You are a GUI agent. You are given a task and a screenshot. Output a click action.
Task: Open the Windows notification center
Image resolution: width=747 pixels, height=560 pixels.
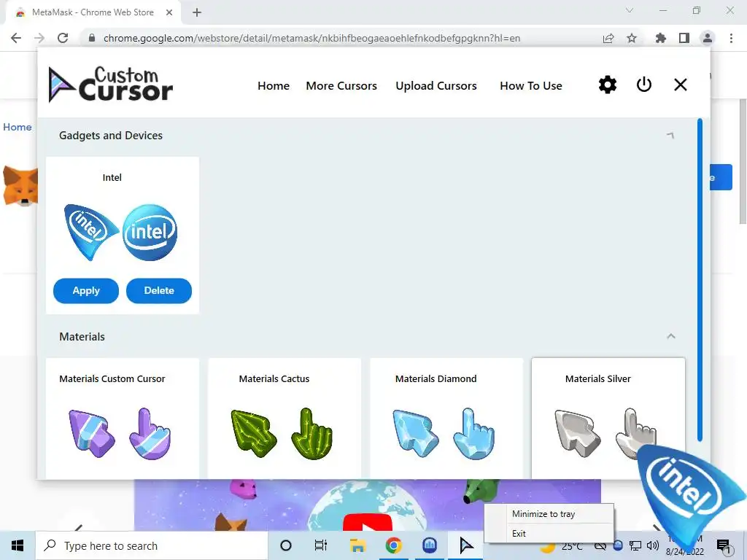(x=723, y=545)
